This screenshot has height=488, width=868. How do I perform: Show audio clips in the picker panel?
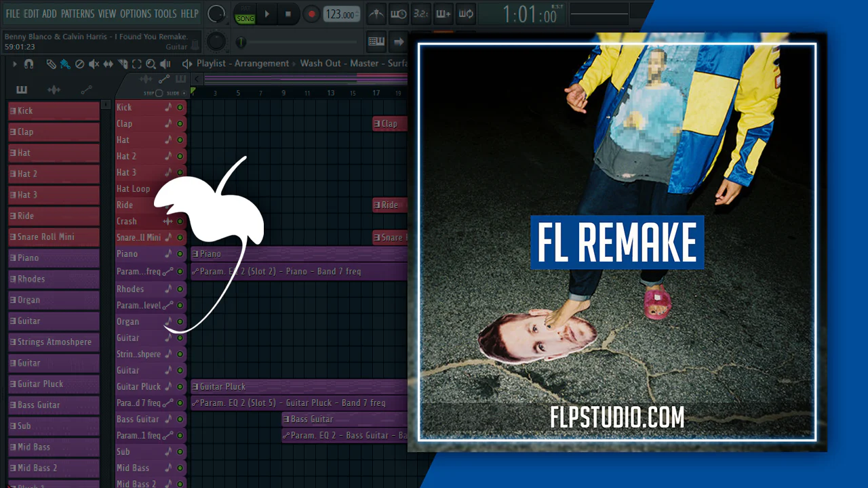point(54,89)
